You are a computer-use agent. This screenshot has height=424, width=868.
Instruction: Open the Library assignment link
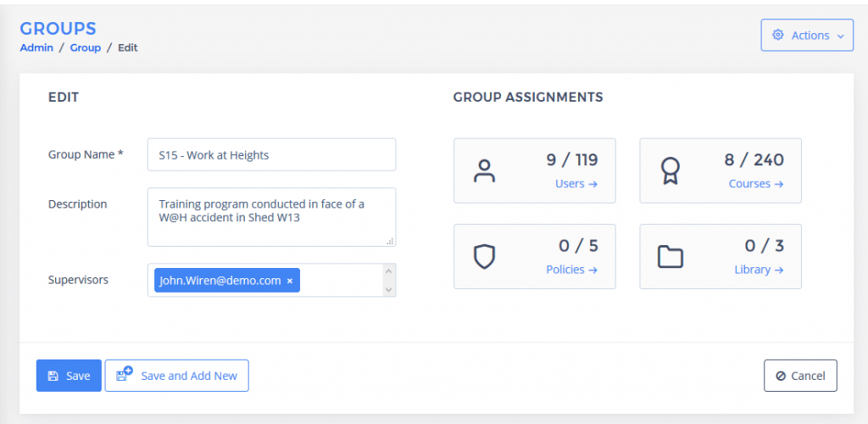click(759, 270)
